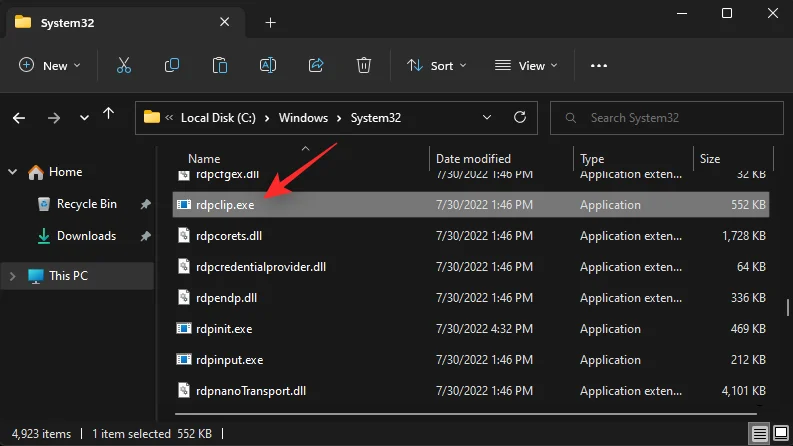This screenshot has height=446, width=793.
Task: Navigate to Windows breadcrumb
Action: (303, 118)
